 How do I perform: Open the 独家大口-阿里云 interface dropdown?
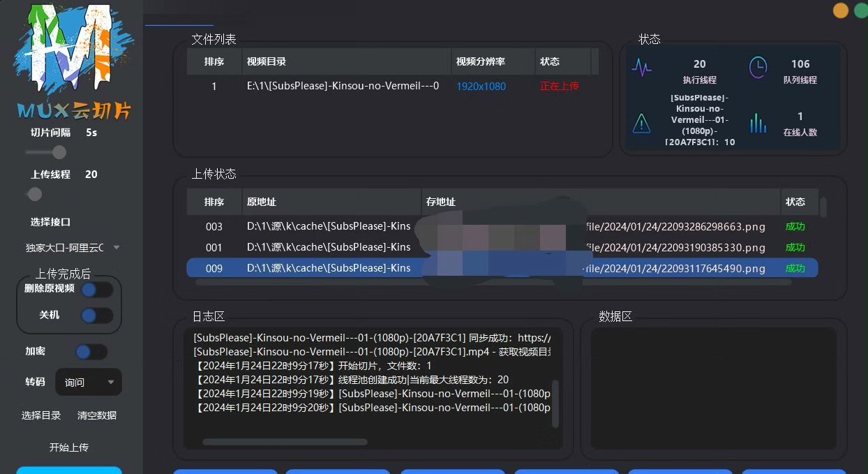coord(73,247)
